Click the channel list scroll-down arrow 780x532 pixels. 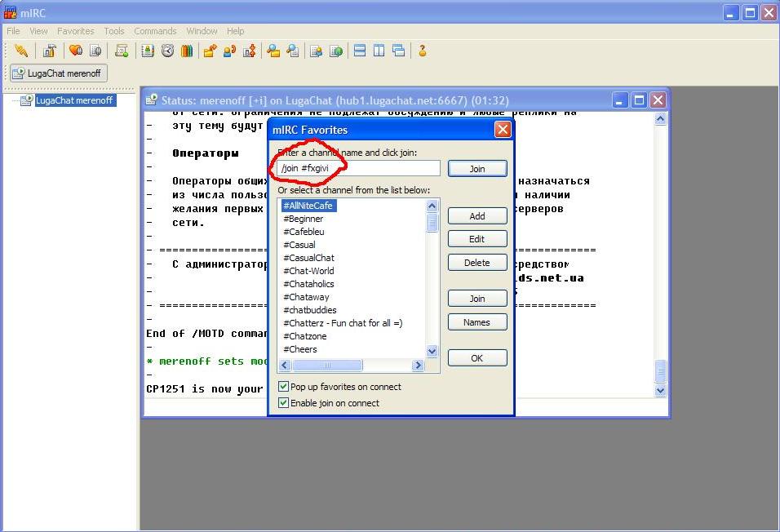pyautogui.click(x=432, y=351)
